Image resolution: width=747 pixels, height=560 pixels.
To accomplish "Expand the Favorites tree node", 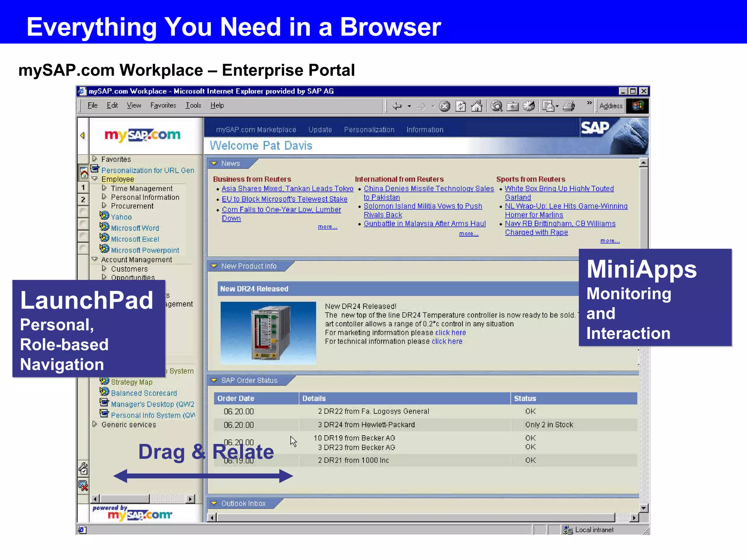I will click(x=95, y=159).
